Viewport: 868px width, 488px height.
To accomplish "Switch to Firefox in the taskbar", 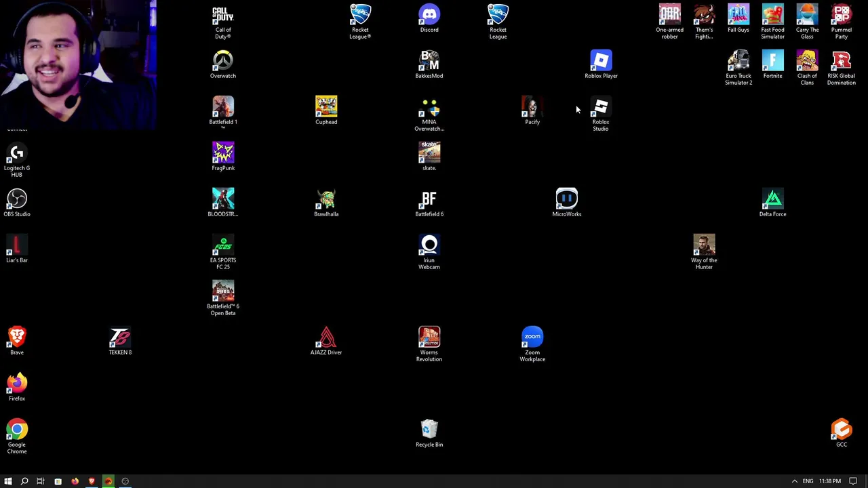I will (75, 481).
